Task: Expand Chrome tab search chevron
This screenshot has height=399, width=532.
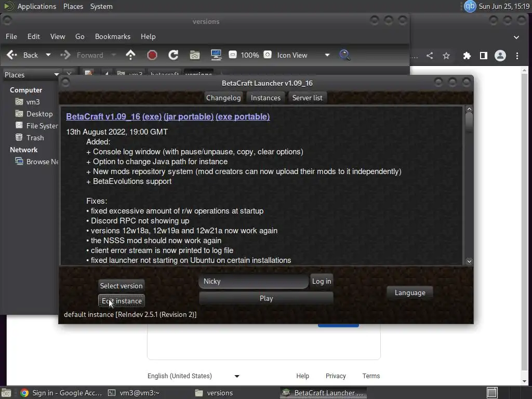Action: 516,37
